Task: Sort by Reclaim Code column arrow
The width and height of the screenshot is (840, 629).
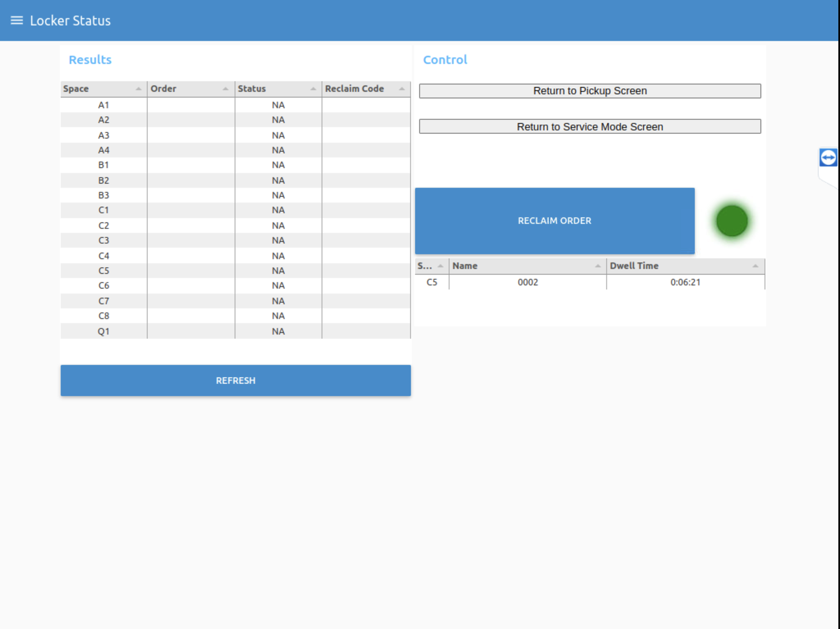Action: (402, 89)
